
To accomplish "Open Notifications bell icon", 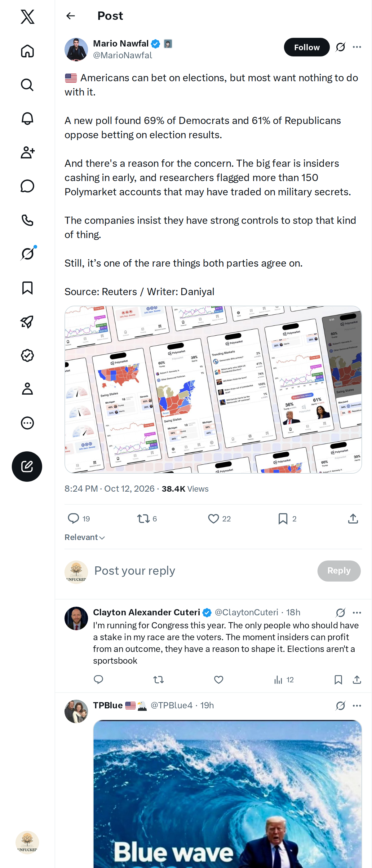I will click(x=27, y=119).
